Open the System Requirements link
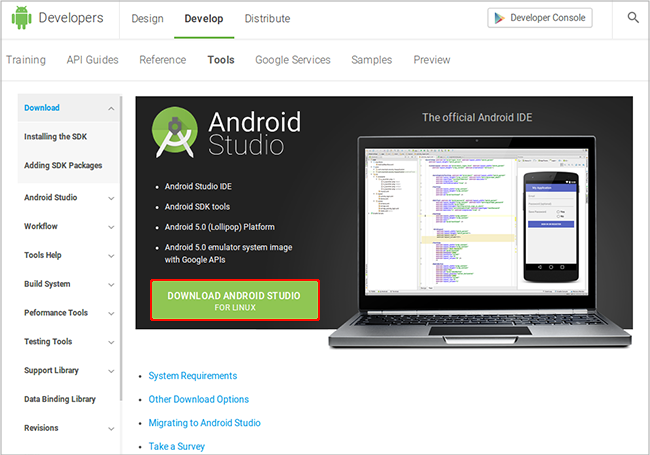Viewport: 650px width, 455px height. pyautogui.click(x=193, y=375)
